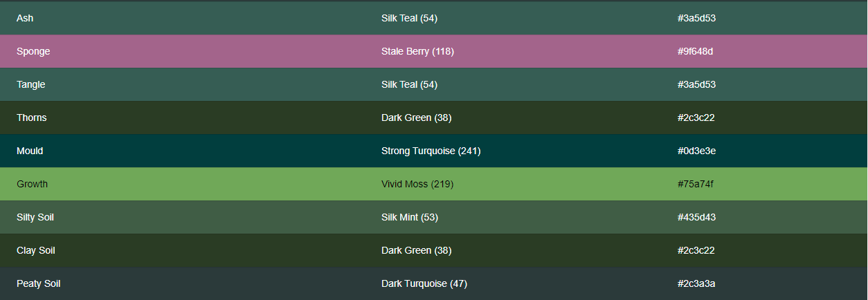Click the hex code #75a74f
The image size is (868, 300).
(696, 185)
